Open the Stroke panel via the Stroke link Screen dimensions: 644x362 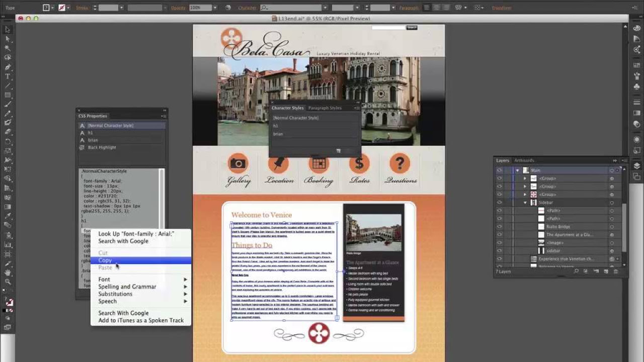pos(80,8)
